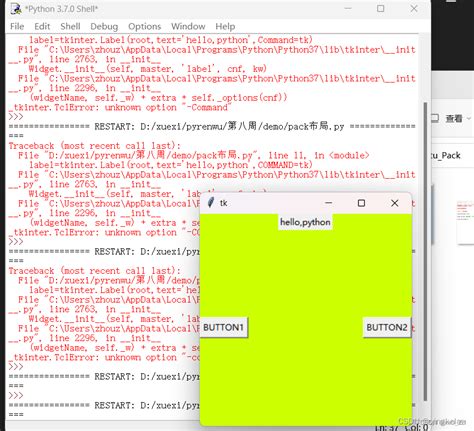Viewport: 474px width, 431px height.
Task: Open the File menu
Action: pos(17,26)
